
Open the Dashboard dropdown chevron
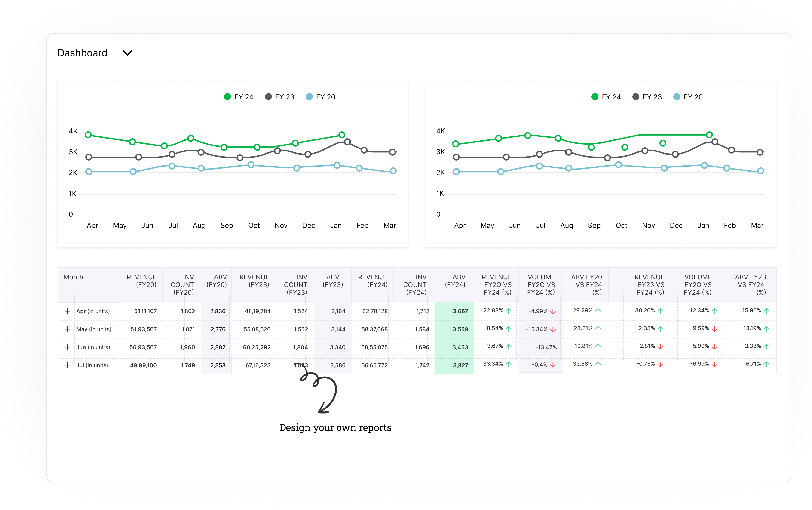click(127, 53)
